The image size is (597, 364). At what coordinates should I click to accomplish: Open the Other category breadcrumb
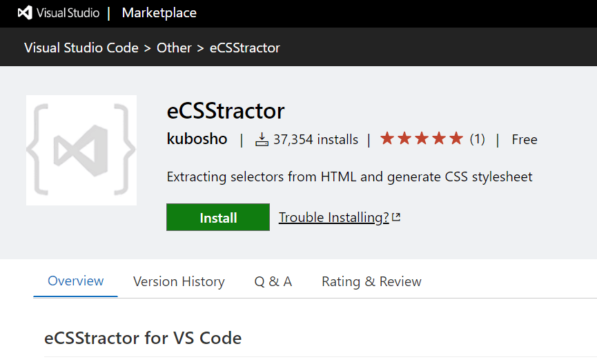[x=174, y=48]
